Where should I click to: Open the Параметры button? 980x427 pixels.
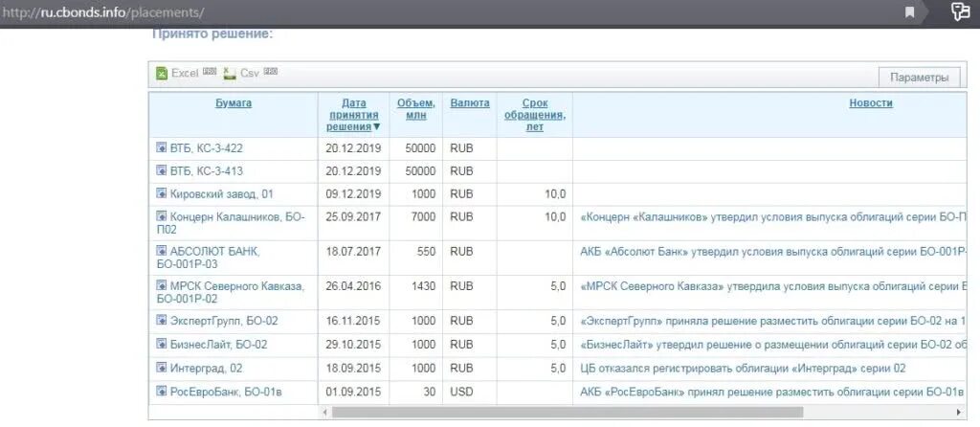coord(919,78)
